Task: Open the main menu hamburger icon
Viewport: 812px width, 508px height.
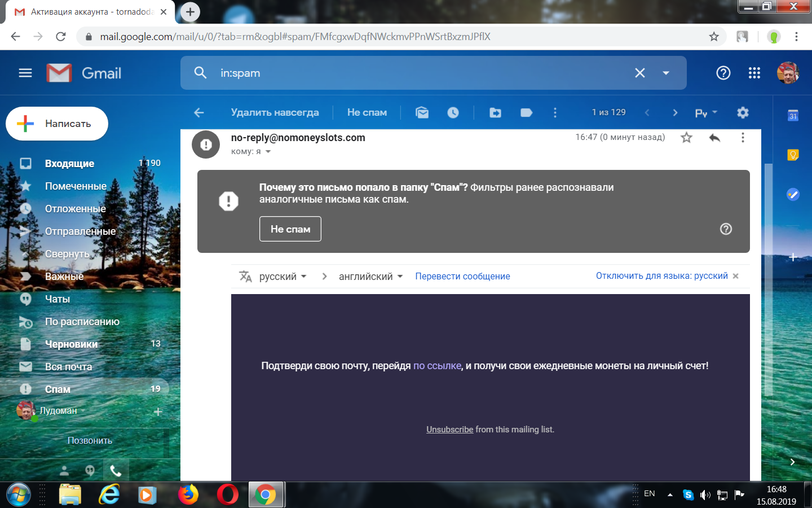Action: (25, 73)
